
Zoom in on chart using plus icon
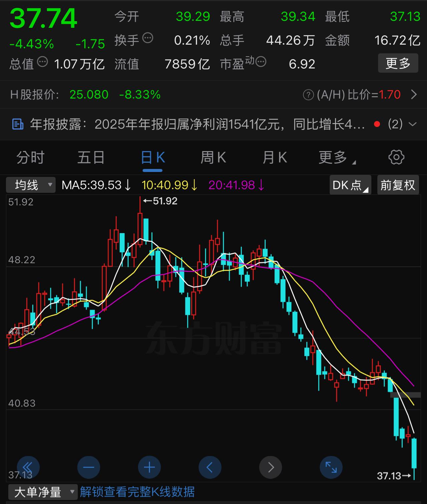(149, 467)
